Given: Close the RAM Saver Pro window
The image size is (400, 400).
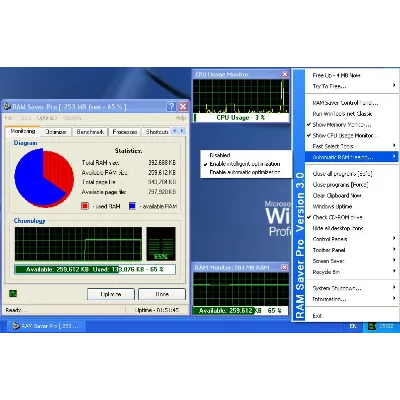Looking at the screenshot, I should [x=183, y=106].
